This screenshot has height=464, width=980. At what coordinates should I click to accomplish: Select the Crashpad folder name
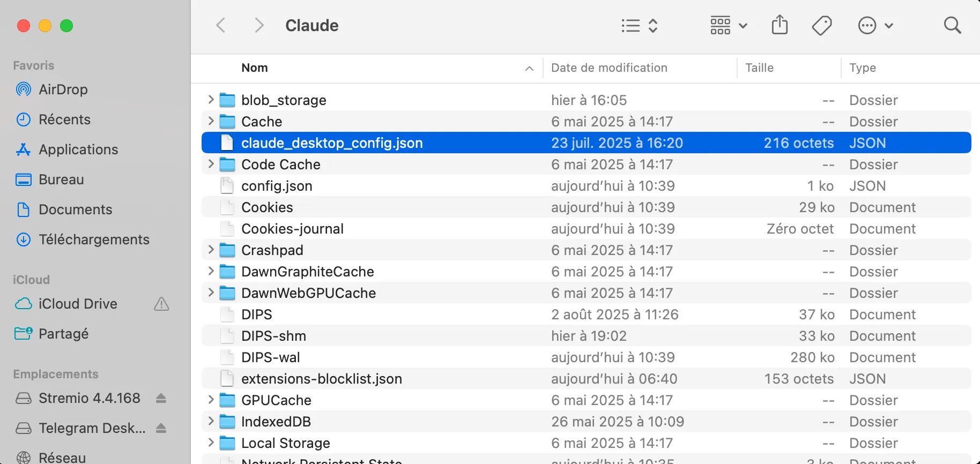coord(272,250)
